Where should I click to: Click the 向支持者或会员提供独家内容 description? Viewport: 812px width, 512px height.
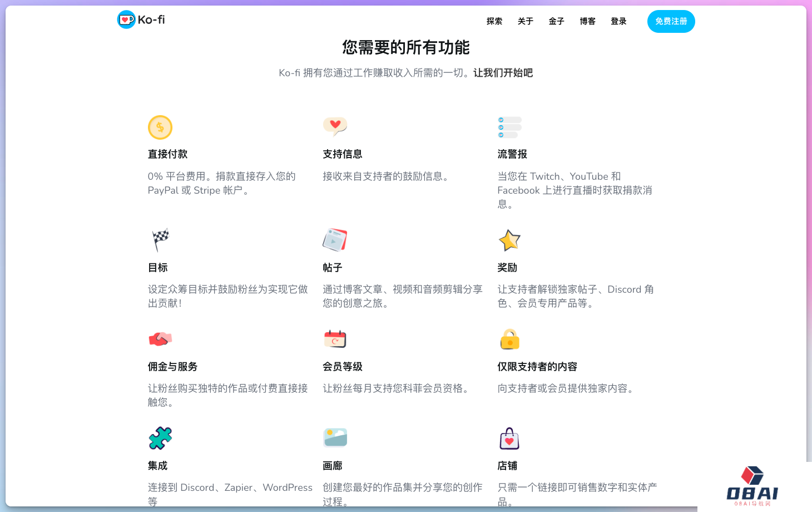pos(566,388)
